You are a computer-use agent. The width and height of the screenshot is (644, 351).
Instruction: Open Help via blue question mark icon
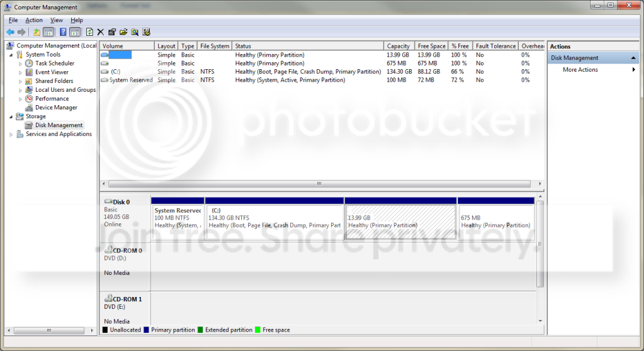[x=63, y=32]
